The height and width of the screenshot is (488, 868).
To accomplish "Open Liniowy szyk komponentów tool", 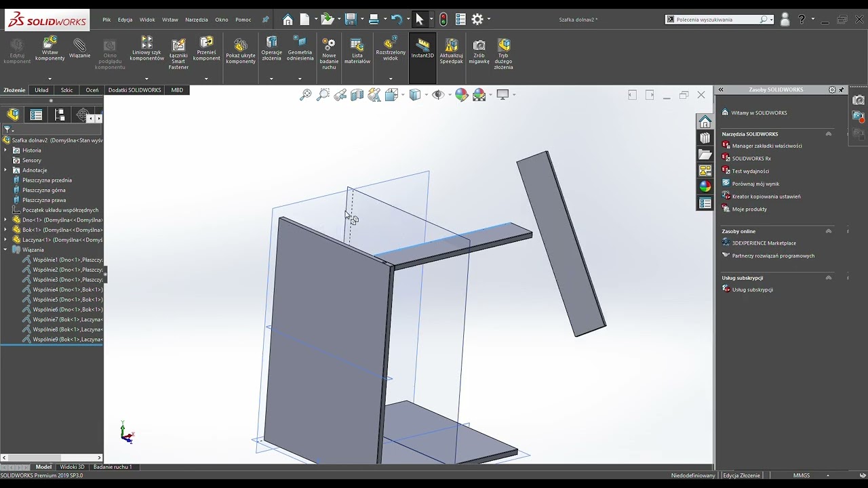I will [146, 49].
